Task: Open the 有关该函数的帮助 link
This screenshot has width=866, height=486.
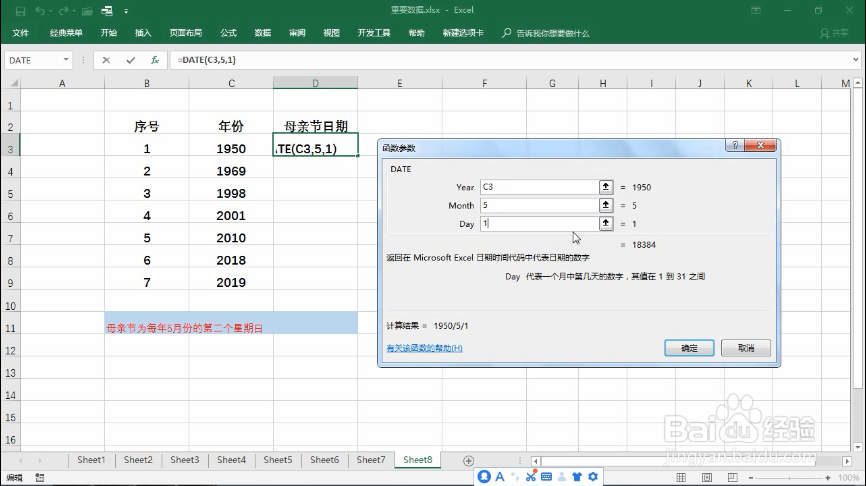Action: coord(424,348)
